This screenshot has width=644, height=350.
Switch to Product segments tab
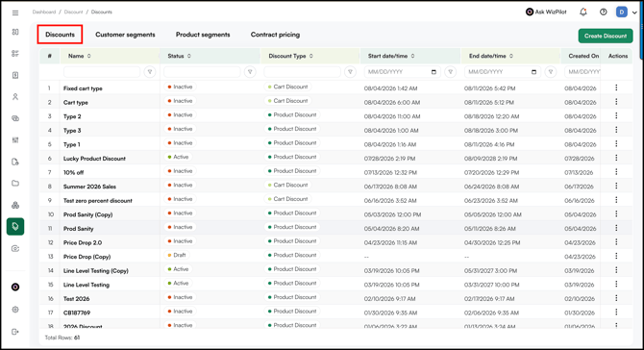point(203,35)
